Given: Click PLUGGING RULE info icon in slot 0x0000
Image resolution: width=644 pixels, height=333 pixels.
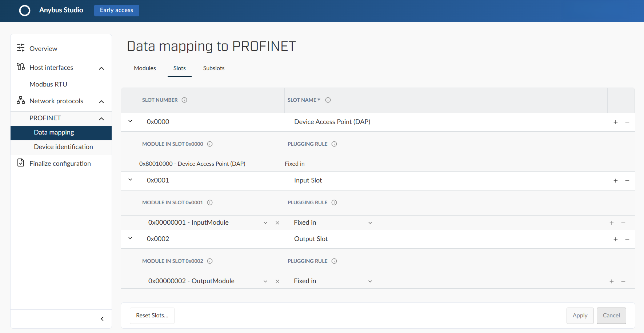Looking at the screenshot, I should 334,144.
